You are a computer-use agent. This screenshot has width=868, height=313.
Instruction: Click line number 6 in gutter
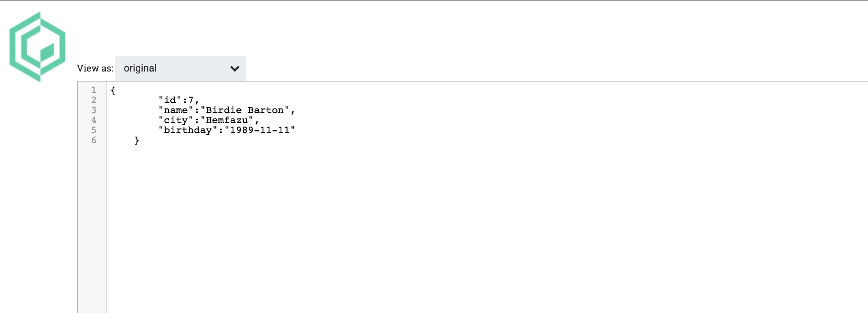coord(93,140)
